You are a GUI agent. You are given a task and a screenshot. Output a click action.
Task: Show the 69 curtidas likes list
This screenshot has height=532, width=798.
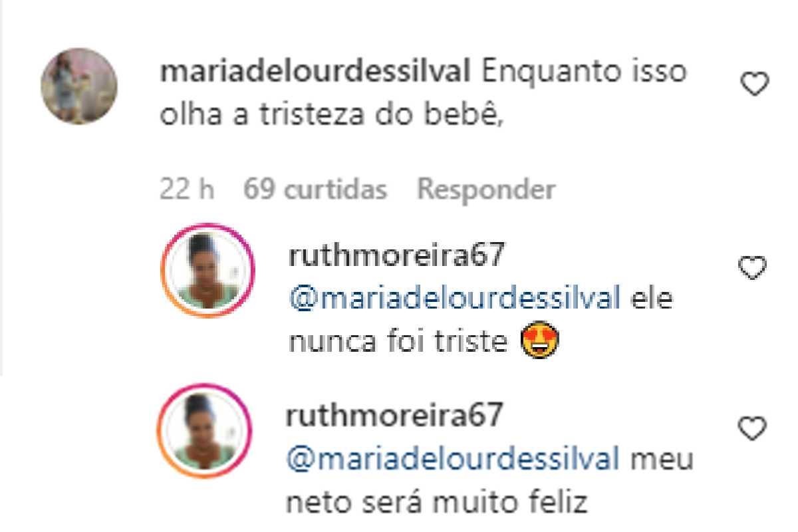coord(315,190)
